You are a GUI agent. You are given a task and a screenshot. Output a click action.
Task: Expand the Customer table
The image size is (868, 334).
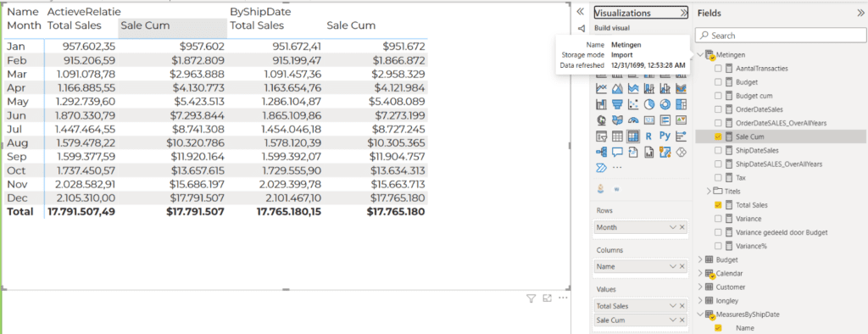pyautogui.click(x=701, y=287)
